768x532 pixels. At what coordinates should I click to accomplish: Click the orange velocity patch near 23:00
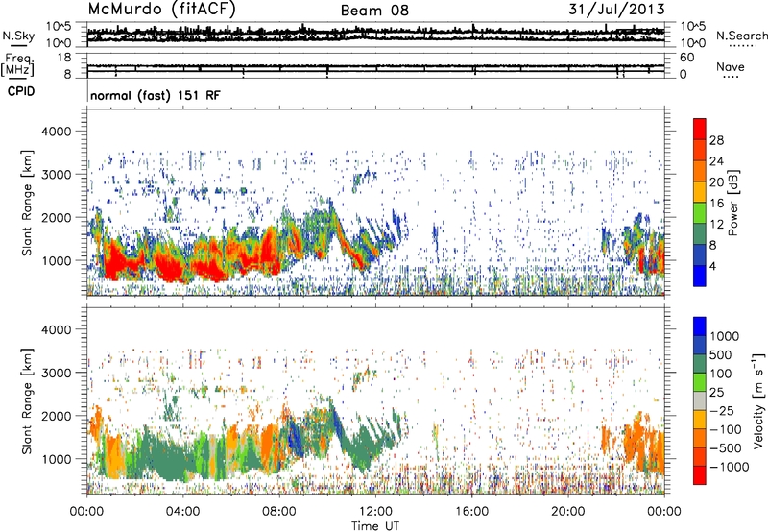tap(636, 441)
